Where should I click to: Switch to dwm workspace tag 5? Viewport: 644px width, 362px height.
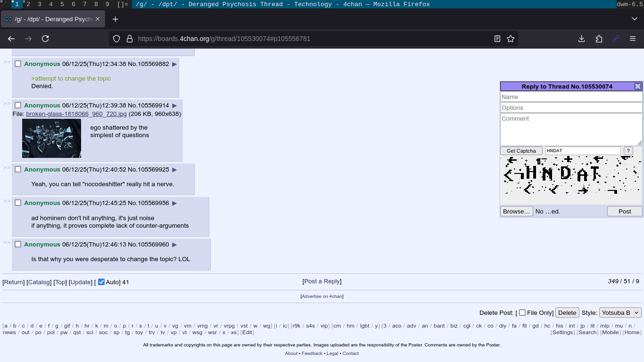tap(62, 4)
